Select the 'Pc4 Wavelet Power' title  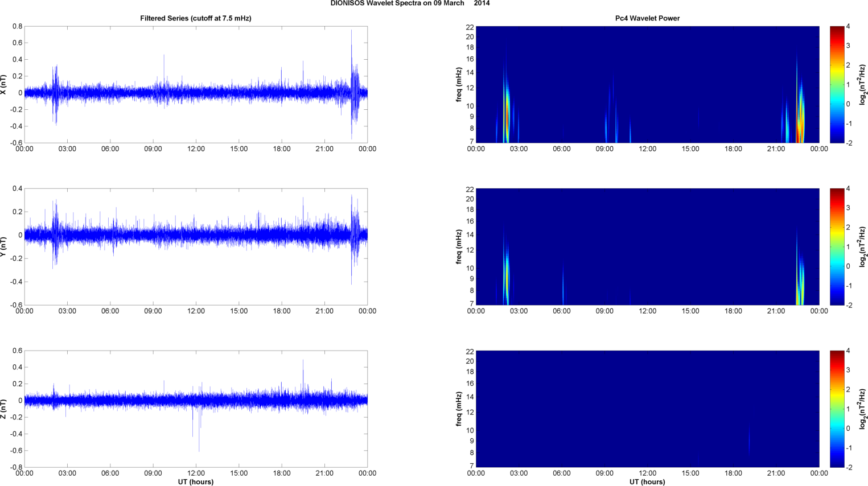(x=647, y=18)
